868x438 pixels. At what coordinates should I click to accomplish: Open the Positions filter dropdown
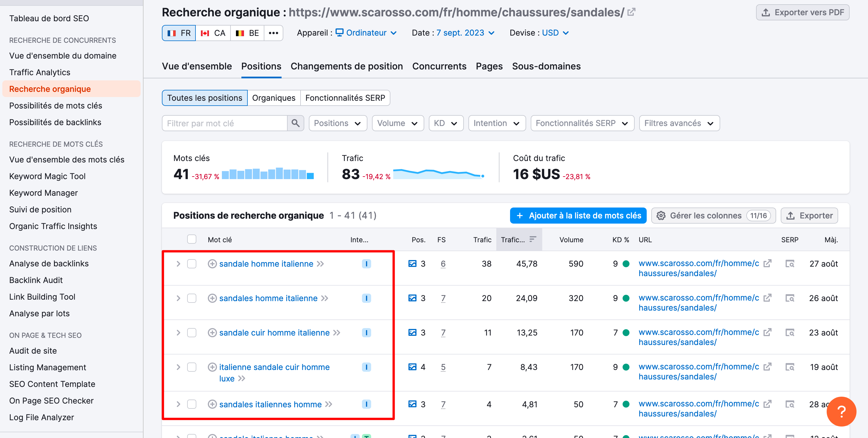click(x=337, y=123)
